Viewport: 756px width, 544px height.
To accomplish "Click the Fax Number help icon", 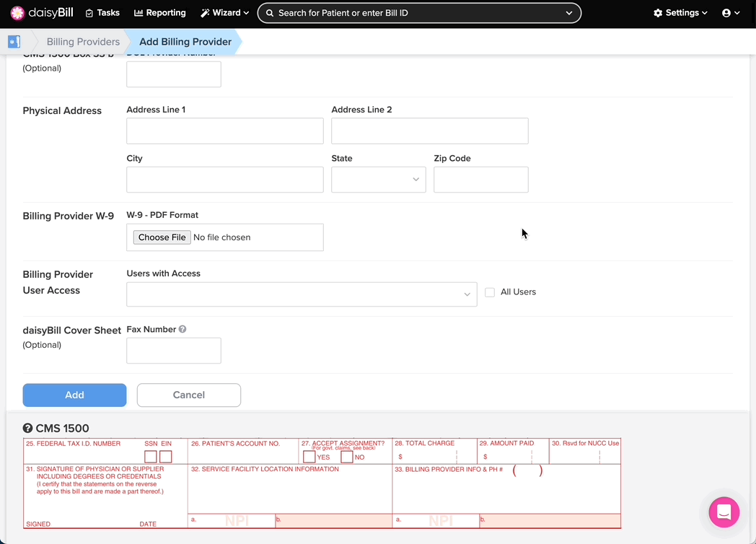I will click(183, 330).
